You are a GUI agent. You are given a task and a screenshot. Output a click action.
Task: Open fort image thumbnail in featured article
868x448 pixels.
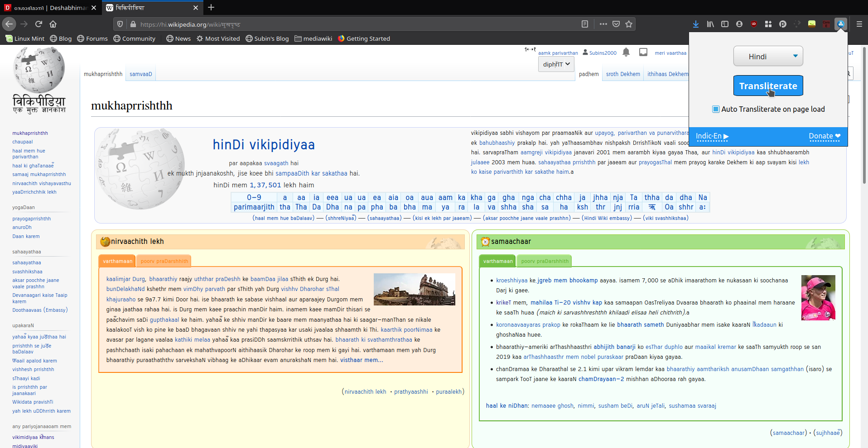tap(414, 289)
